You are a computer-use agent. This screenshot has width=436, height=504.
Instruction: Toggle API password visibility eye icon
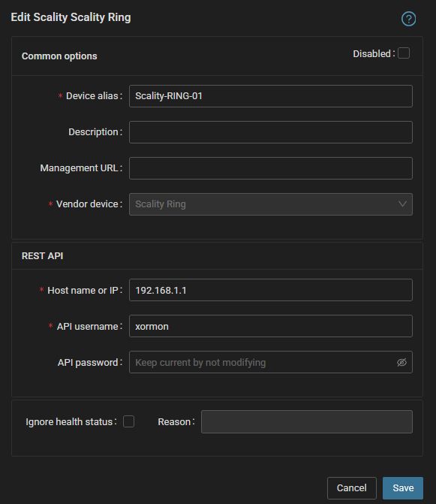tap(401, 362)
